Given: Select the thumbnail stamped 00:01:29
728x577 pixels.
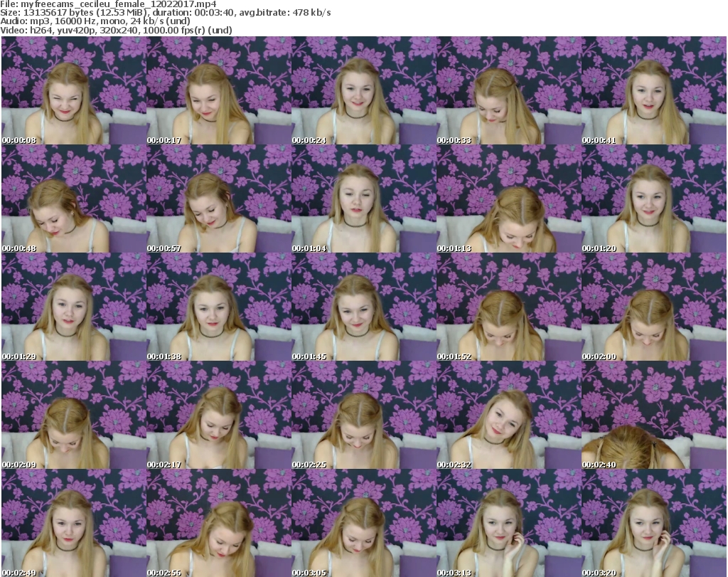Looking at the screenshot, I should pyautogui.click(x=74, y=307).
